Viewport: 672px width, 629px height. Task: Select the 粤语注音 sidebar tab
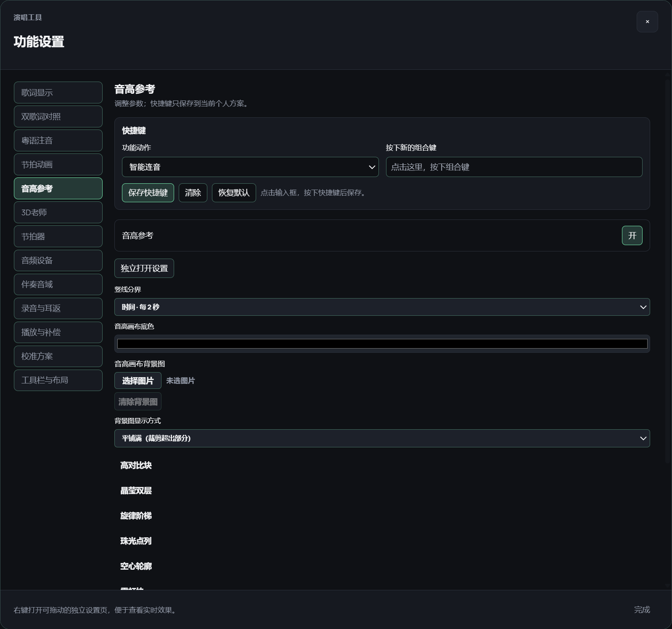pos(58,140)
